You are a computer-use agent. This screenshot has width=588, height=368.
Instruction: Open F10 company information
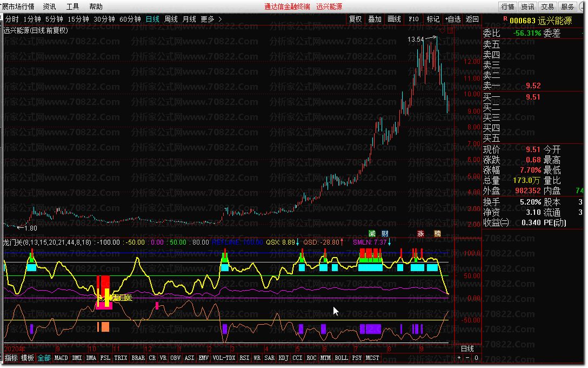pyautogui.click(x=413, y=19)
